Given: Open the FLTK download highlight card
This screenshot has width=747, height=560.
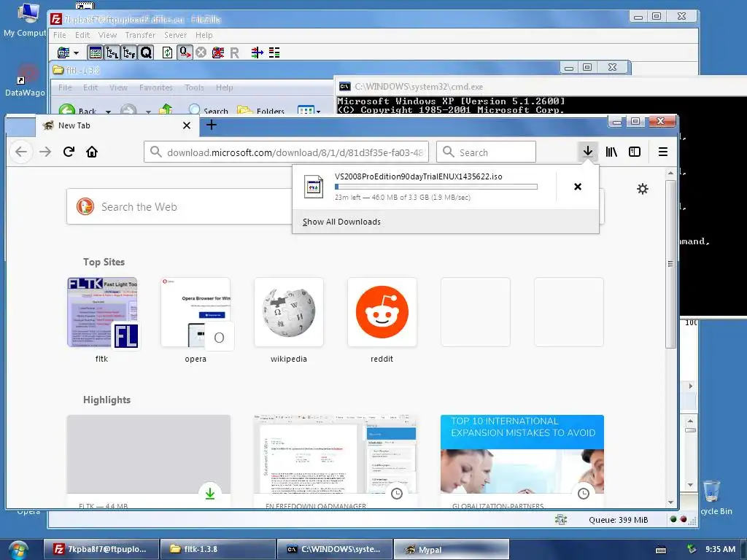Looking at the screenshot, I should pyautogui.click(x=149, y=462).
